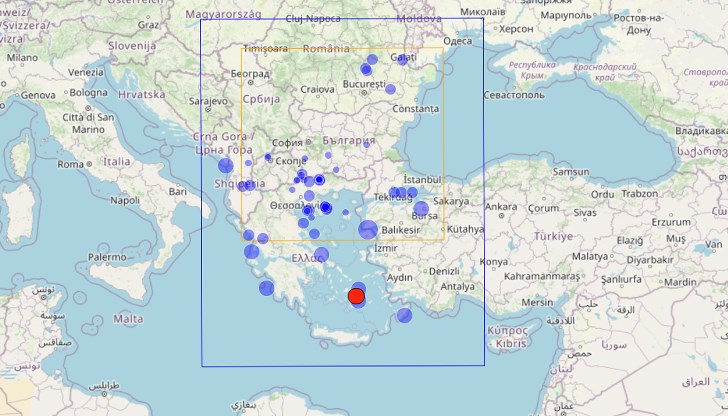This screenshot has width=728, height=416.
Task: Select the Malta label on the map
Action: coord(129,318)
